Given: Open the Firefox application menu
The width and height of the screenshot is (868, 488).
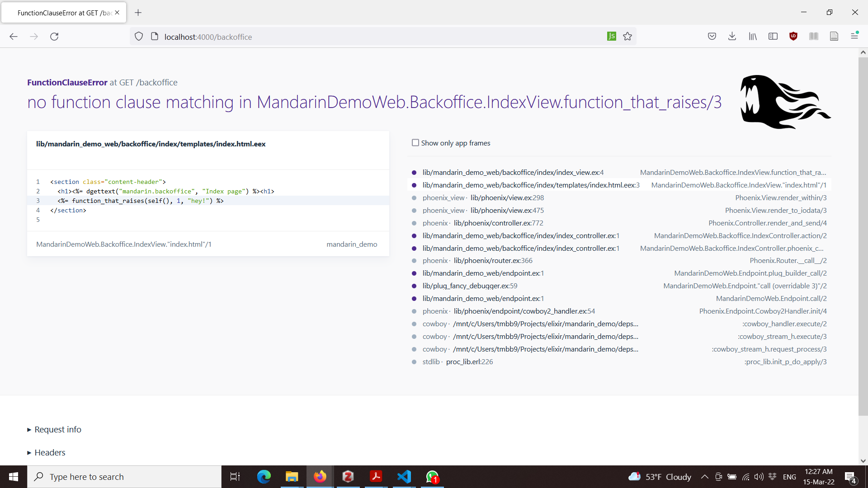Looking at the screenshot, I should tap(854, 37).
